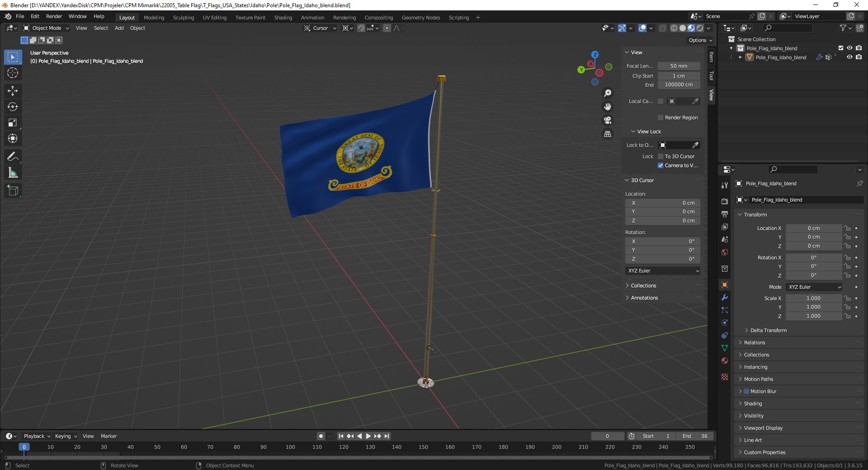Click the pan view hand icon
The width and height of the screenshot is (868, 470).
[608, 107]
